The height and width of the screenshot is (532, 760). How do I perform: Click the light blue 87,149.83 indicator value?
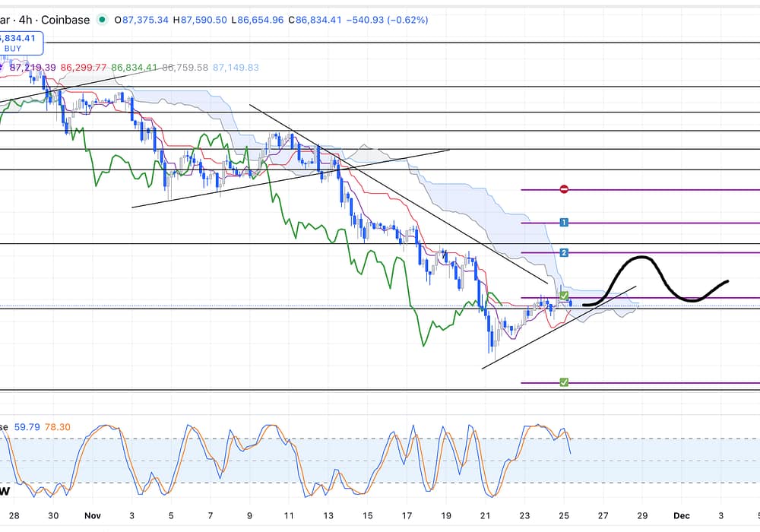236,68
